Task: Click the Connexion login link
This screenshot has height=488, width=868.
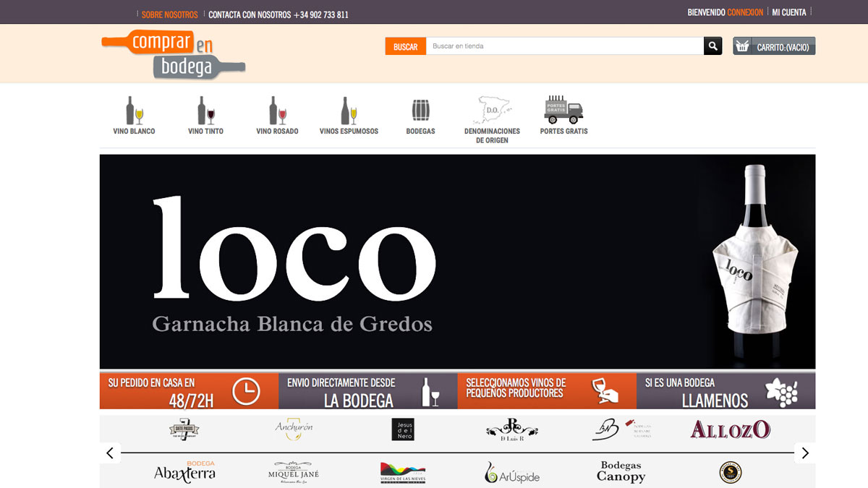Action: 745,12
